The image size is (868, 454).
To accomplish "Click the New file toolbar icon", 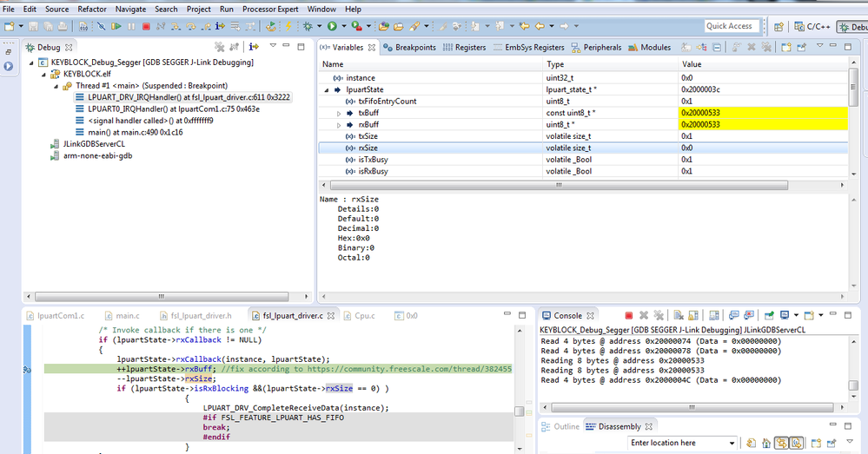I will pos(10,26).
